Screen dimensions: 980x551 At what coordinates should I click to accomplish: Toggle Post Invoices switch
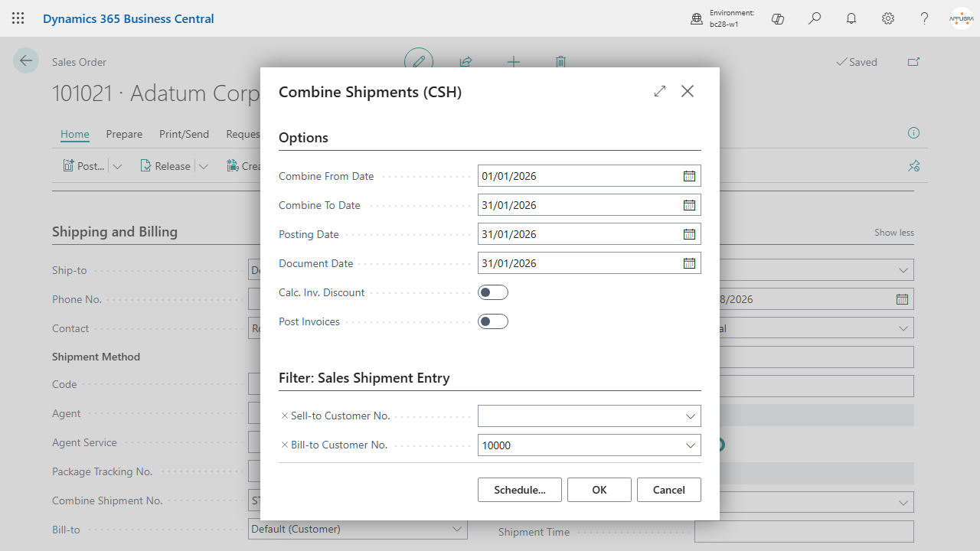coord(493,321)
